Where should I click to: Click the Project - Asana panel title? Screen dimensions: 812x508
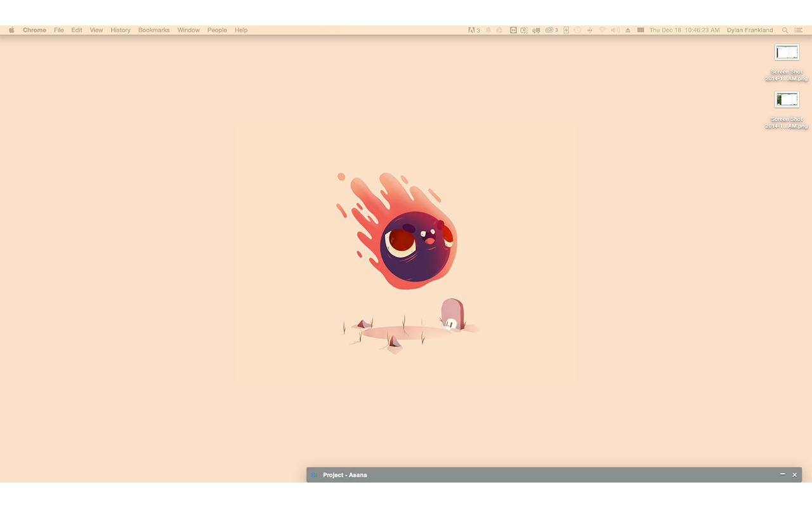[x=344, y=475]
